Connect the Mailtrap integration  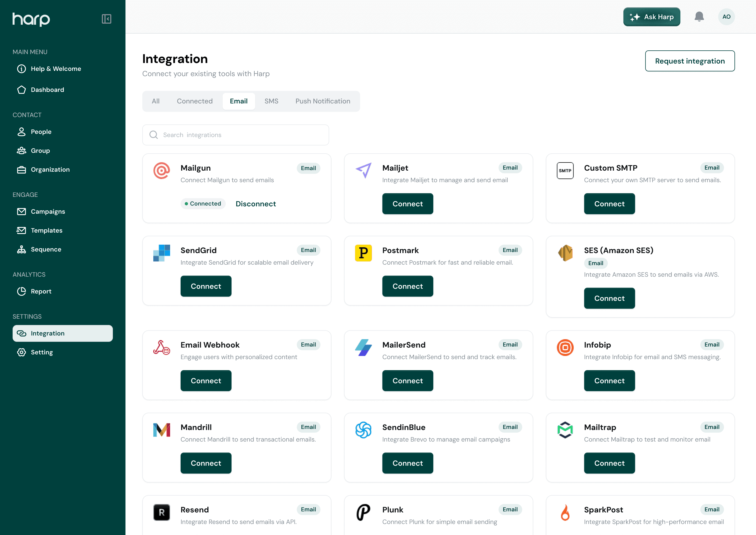tap(610, 463)
